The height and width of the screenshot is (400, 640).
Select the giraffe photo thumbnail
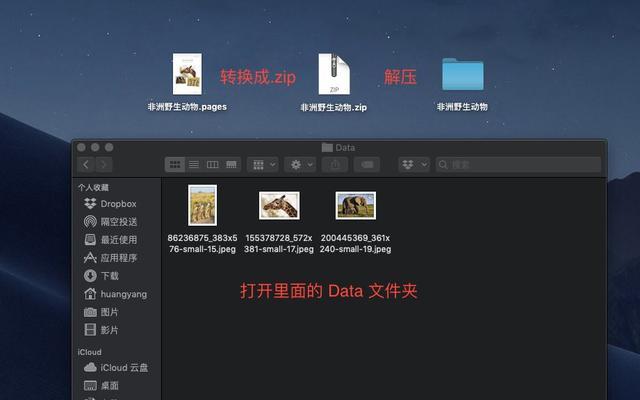279,205
